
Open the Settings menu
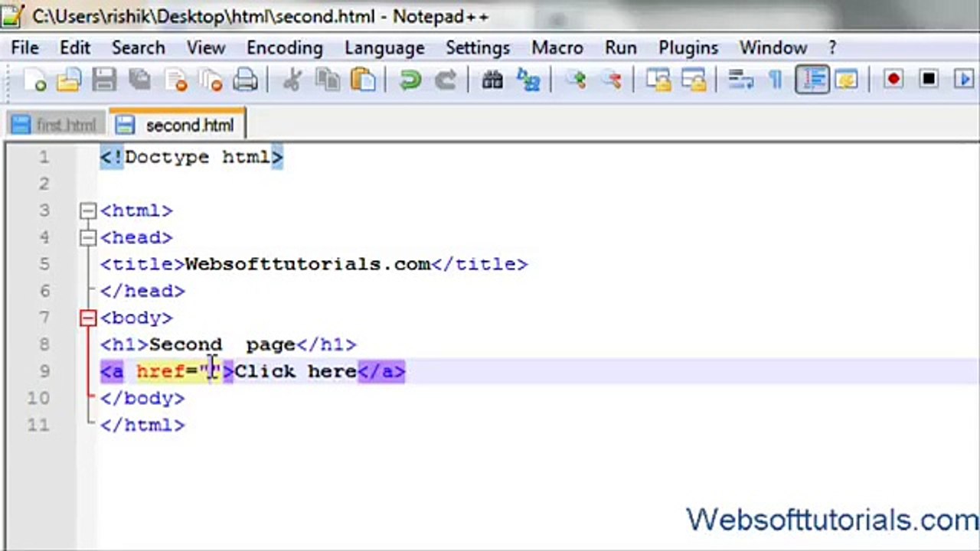point(478,47)
